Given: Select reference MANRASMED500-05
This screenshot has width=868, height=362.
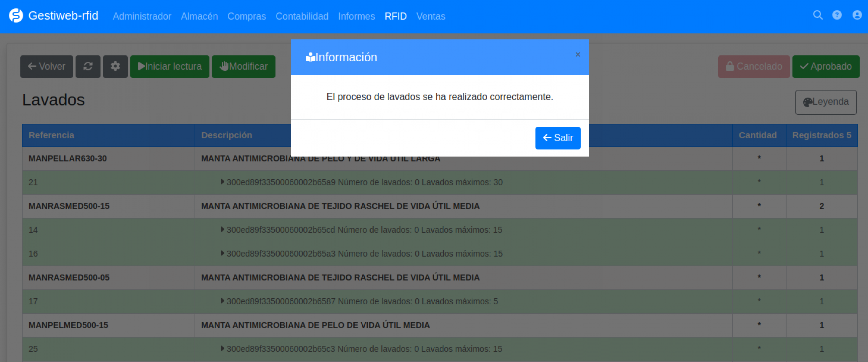Looking at the screenshot, I should click(x=69, y=278).
